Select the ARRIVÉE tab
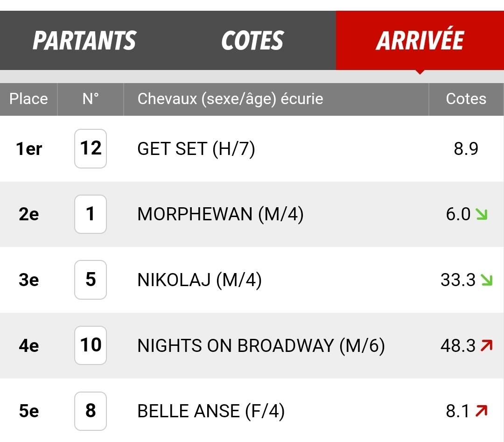The image size is (504, 442). tap(420, 41)
